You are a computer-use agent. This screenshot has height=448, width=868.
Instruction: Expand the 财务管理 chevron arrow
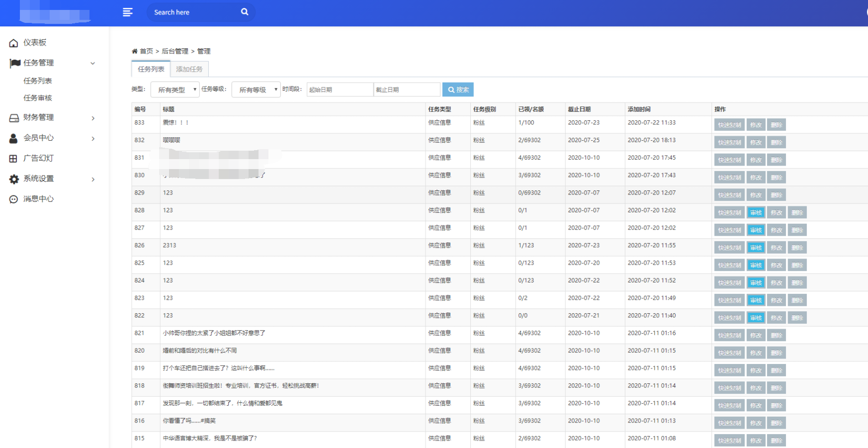click(x=93, y=118)
